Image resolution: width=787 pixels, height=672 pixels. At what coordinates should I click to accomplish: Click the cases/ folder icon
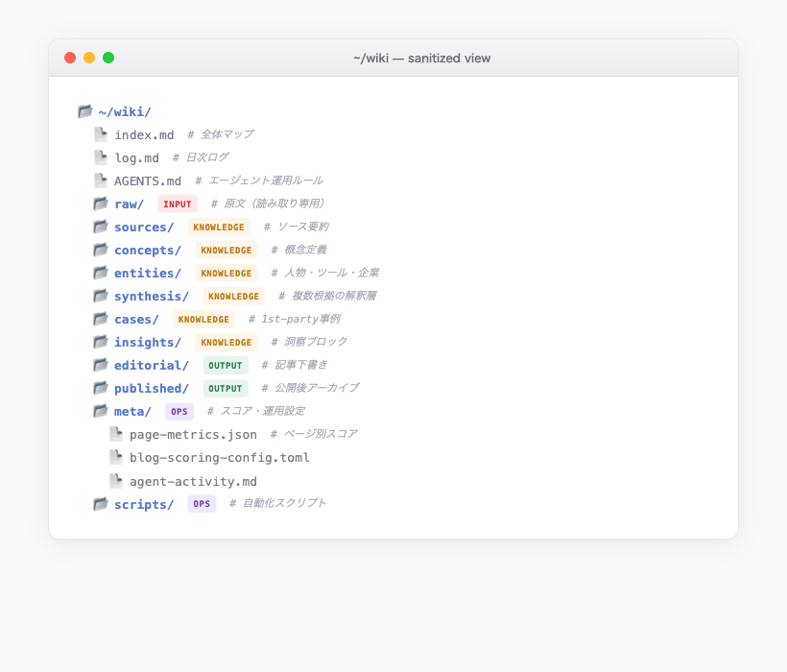100,319
